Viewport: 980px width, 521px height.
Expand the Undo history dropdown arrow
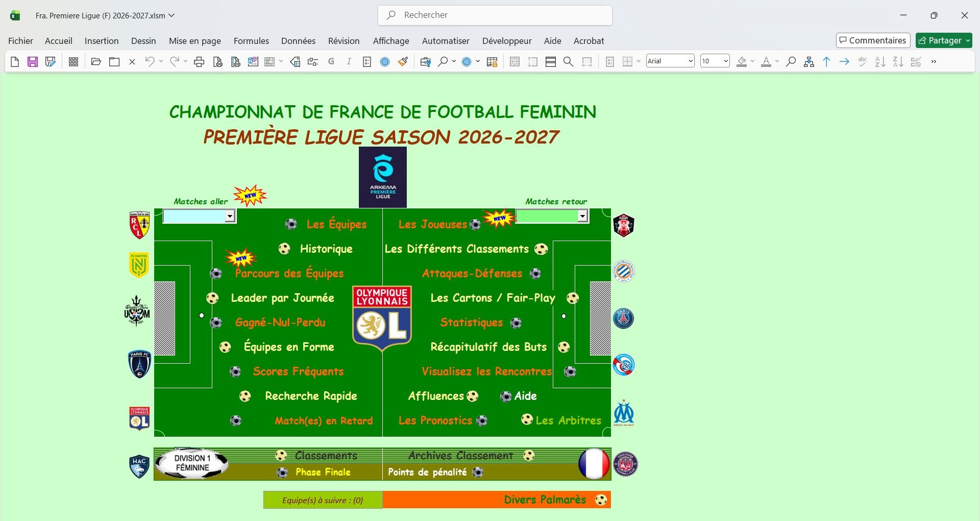tap(161, 62)
